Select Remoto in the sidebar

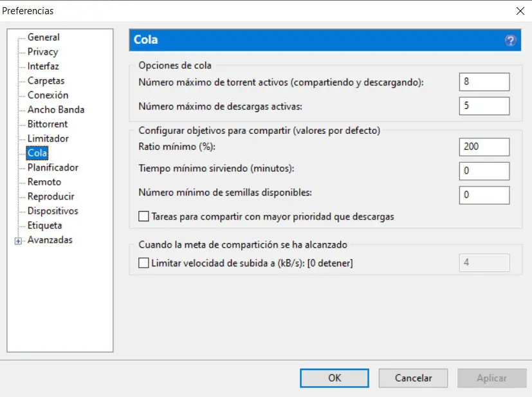tap(44, 182)
